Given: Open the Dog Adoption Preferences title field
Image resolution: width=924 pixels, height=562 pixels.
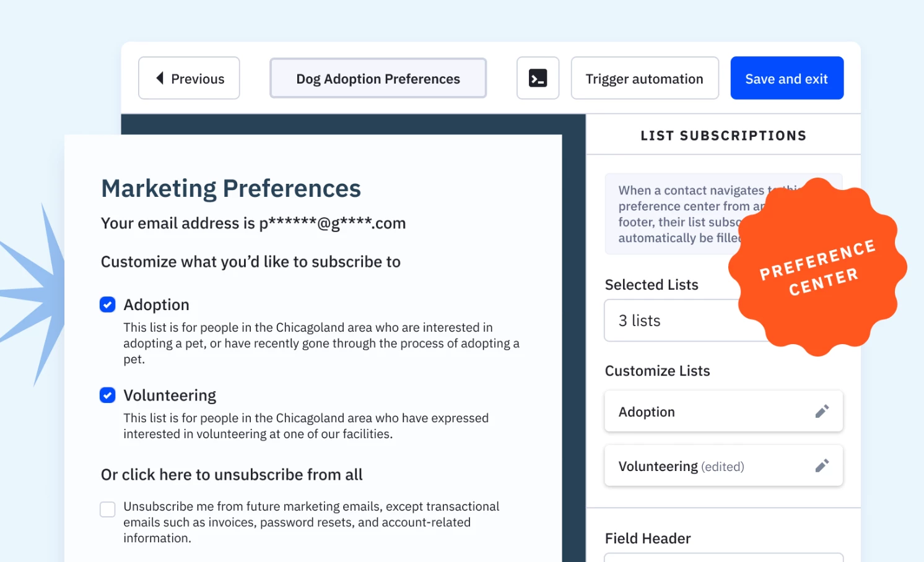Looking at the screenshot, I should point(378,78).
